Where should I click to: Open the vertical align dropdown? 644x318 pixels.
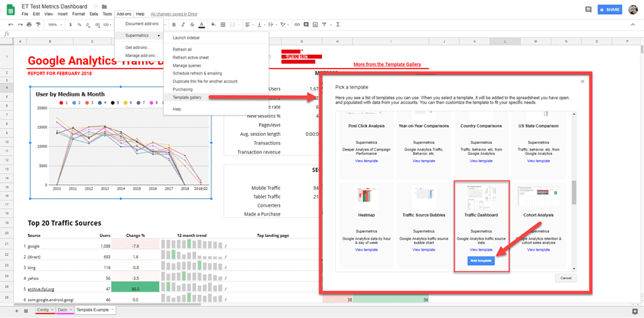click(261, 25)
